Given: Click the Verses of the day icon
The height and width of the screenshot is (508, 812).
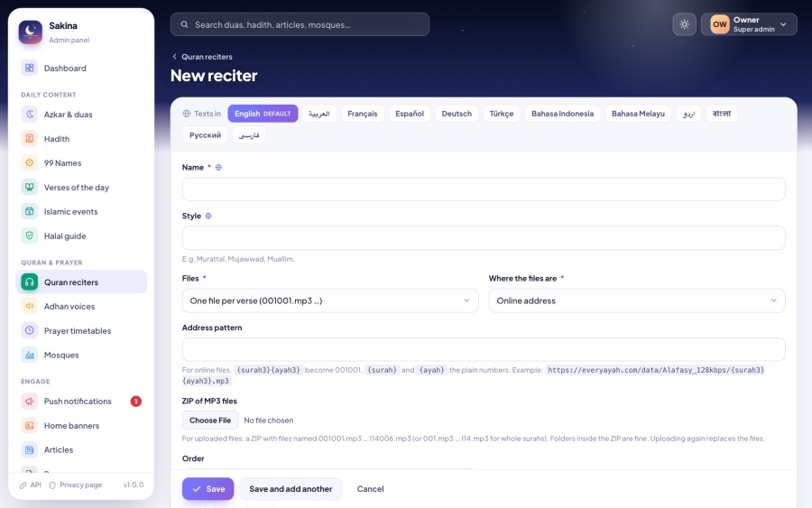Looking at the screenshot, I should [x=30, y=187].
